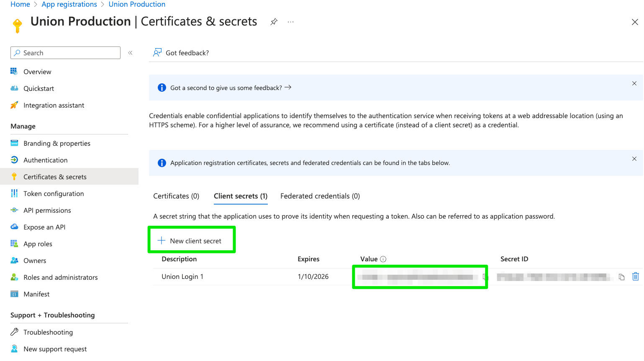Navigate to Token configuration
644x361 pixels.
pyautogui.click(x=54, y=193)
